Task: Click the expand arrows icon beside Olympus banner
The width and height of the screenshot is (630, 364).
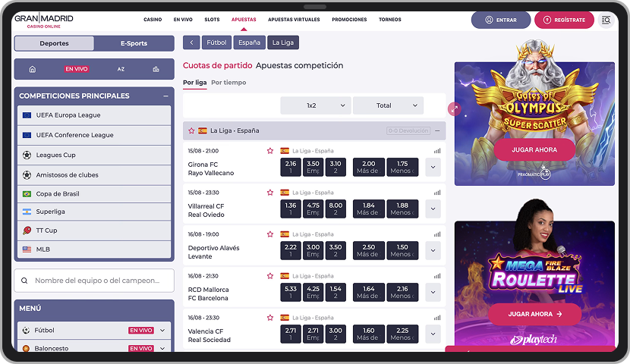Action: pos(455,108)
